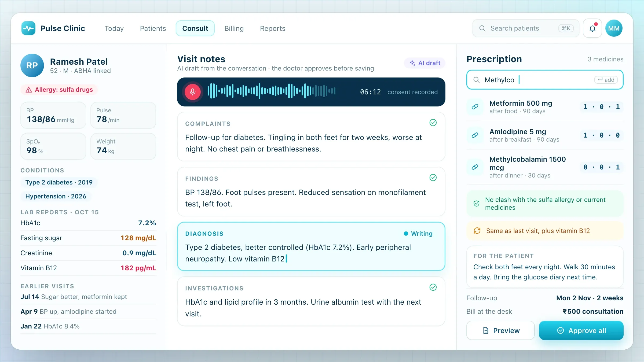Focus the Search patients field

click(526, 28)
